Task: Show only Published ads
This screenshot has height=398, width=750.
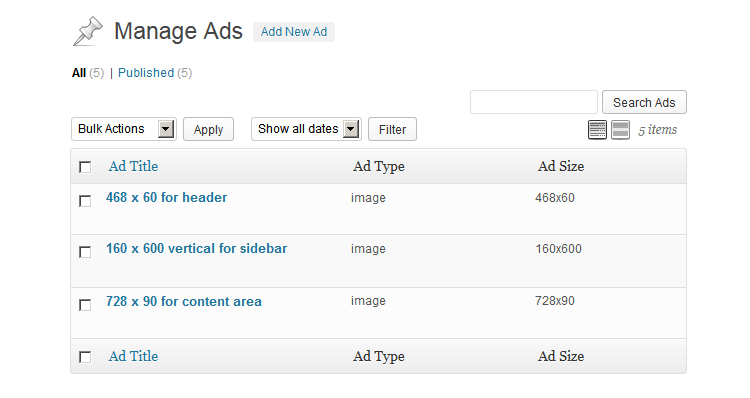Action: 146,73
